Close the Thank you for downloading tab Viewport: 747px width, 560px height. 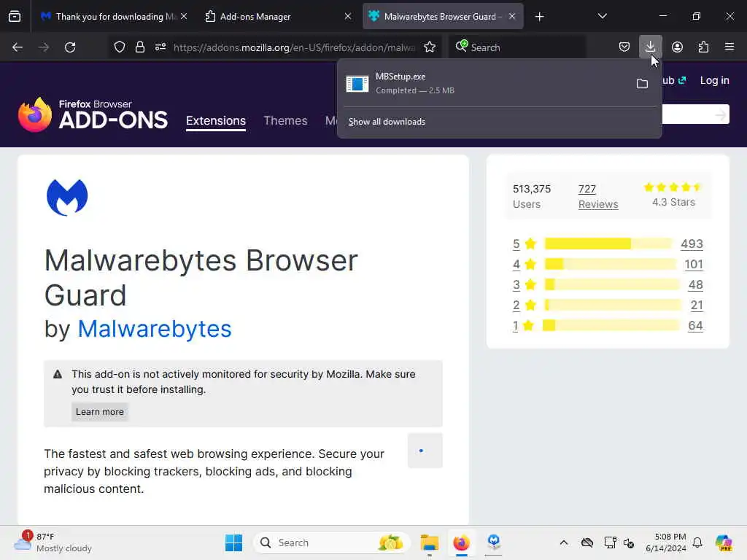[184, 17]
